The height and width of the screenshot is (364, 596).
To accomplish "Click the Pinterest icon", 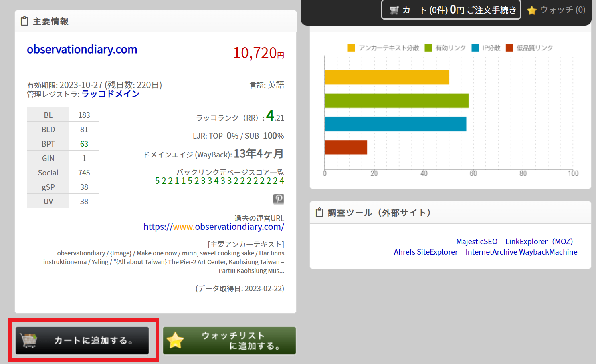I will click(279, 199).
